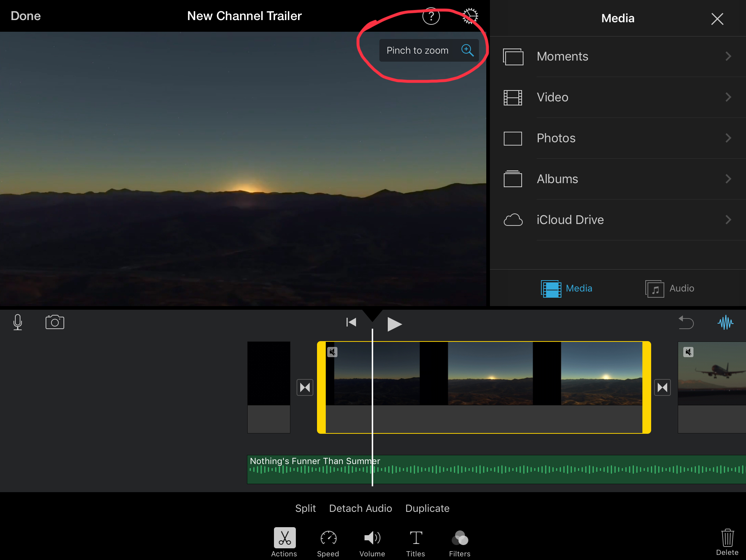Click transition marker before the airplane clip

tap(662, 387)
